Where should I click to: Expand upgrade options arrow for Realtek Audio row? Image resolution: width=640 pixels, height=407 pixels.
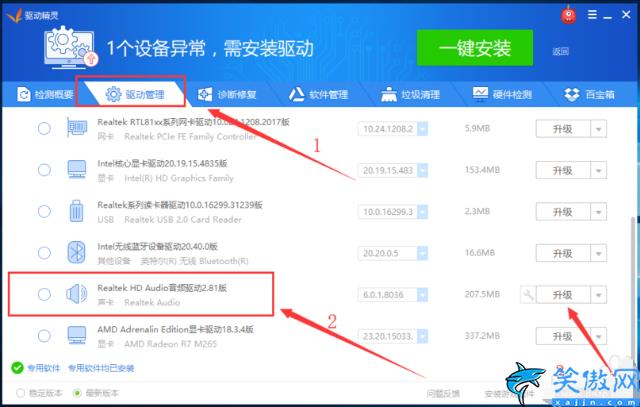[598, 294]
